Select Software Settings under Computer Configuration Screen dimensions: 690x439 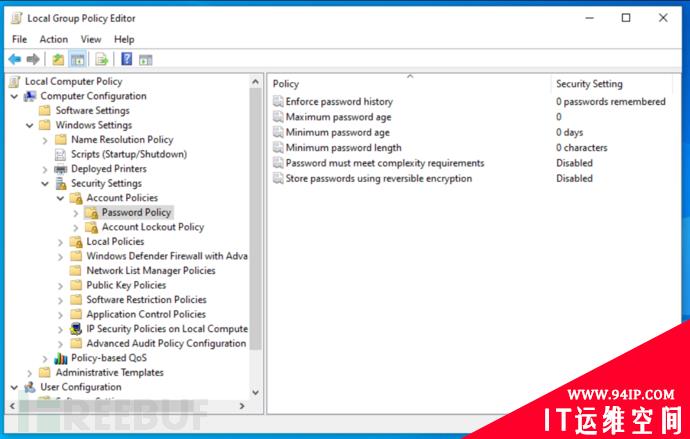tap(92, 110)
